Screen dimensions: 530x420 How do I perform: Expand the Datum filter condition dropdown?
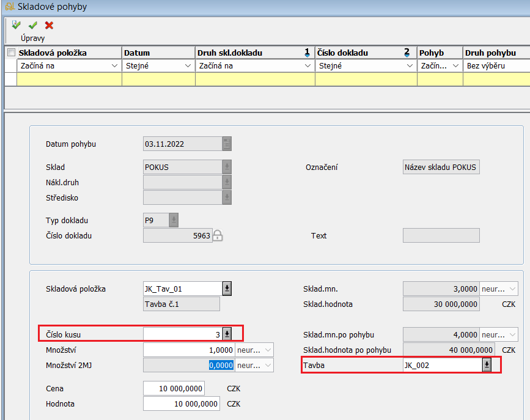tap(187, 65)
